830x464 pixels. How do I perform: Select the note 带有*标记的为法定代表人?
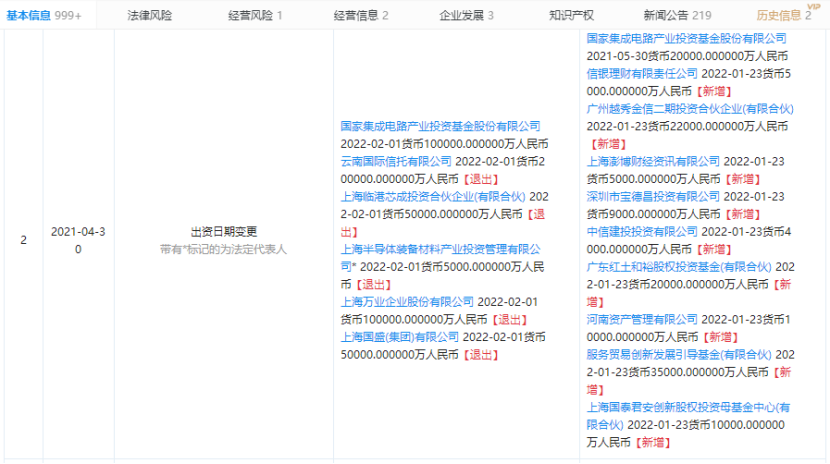pyautogui.click(x=223, y=249)
